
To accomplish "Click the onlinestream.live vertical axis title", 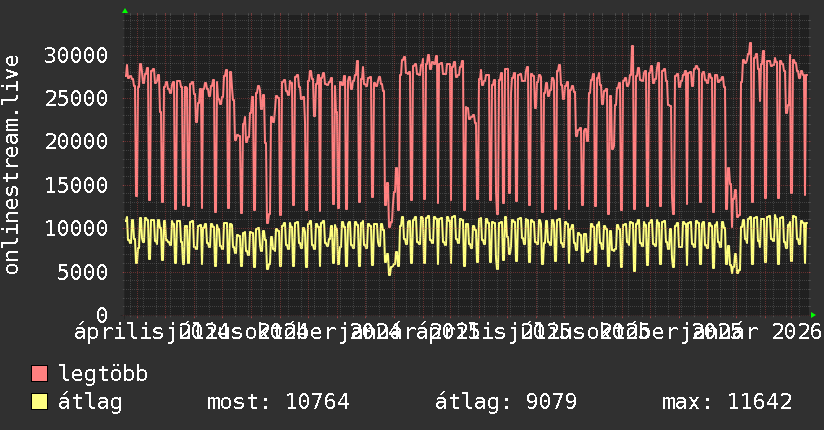I will (12, 165).
